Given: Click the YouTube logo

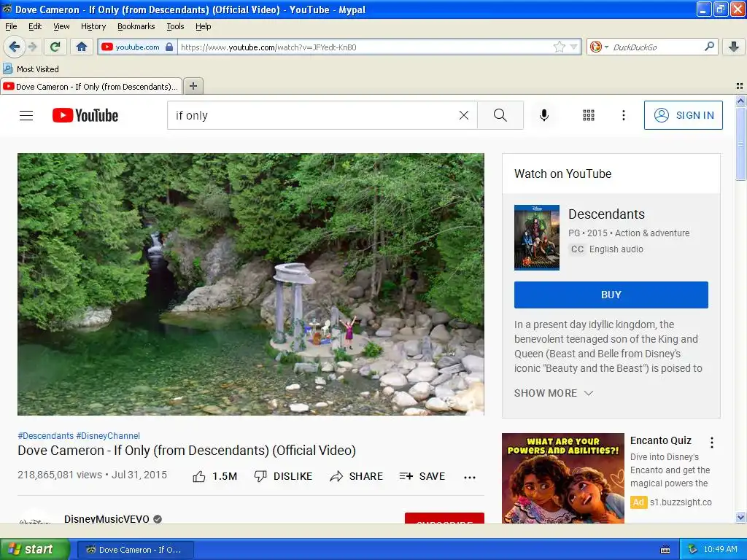Looking at the screenshot, I should 85,115.
